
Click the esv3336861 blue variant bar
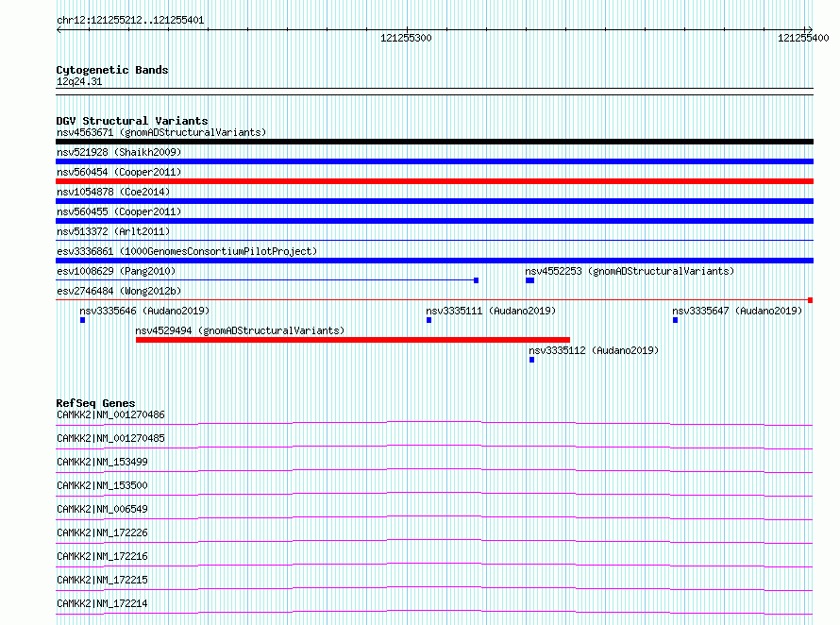click(434, 261)
